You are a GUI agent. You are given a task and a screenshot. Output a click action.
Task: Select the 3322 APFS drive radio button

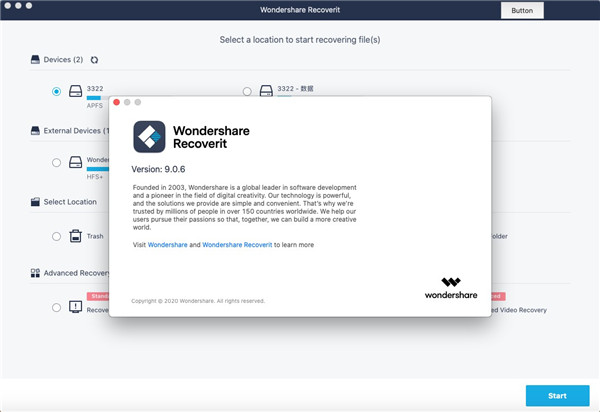pyautogui.click(x=56, y=91)
